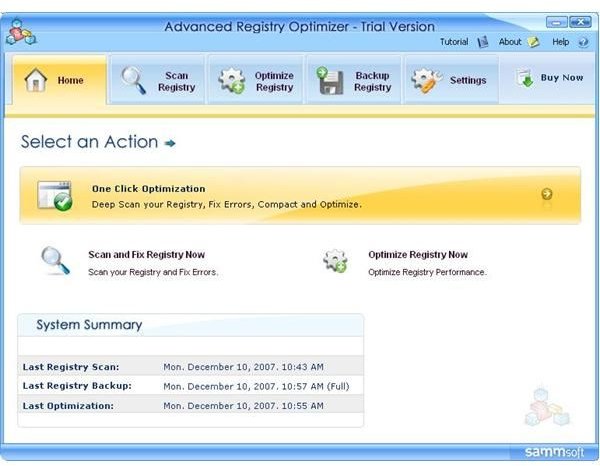Screen dimensions: 600x466
Task: Click the Scan Registry magnifier icon
Action: pos(133,80)
